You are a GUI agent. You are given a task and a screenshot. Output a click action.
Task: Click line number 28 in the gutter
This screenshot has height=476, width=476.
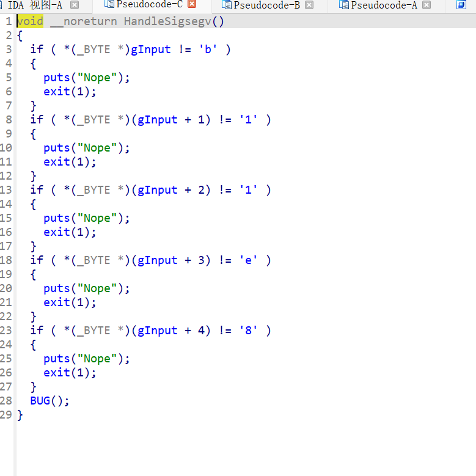point(6,401)
